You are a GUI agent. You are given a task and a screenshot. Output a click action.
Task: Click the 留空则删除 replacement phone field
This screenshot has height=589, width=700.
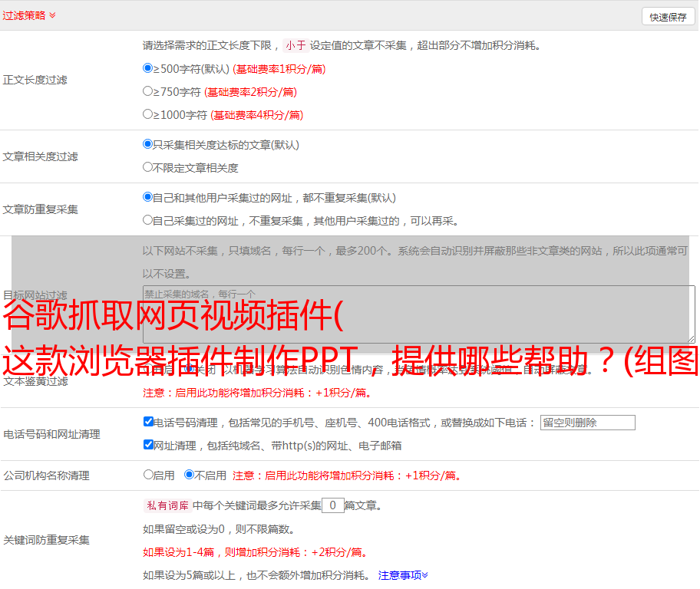[x=587, y=423]
